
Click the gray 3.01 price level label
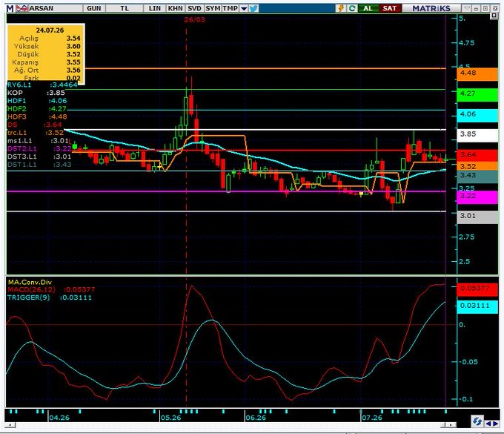pyautogui.click(x=477, y=217)
